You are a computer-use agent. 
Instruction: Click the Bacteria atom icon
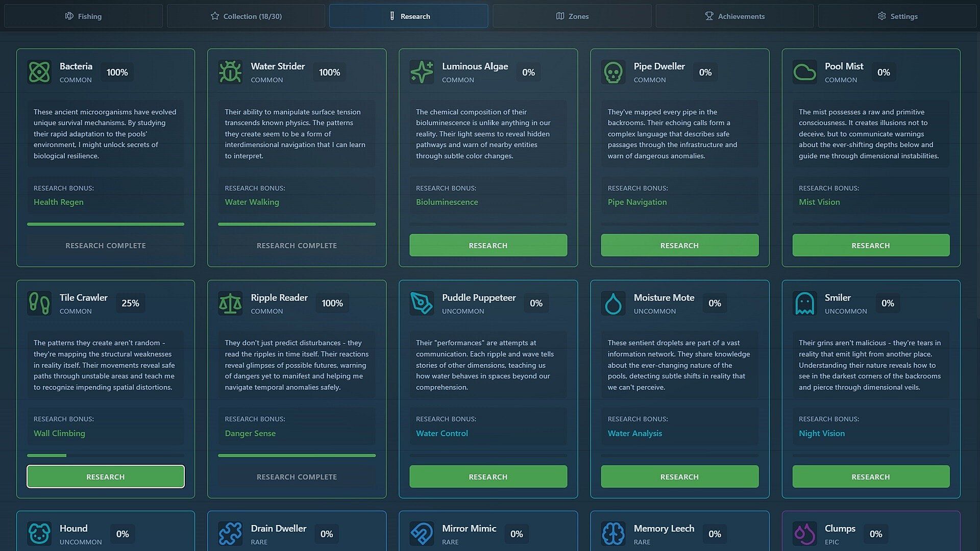point(39,72)
